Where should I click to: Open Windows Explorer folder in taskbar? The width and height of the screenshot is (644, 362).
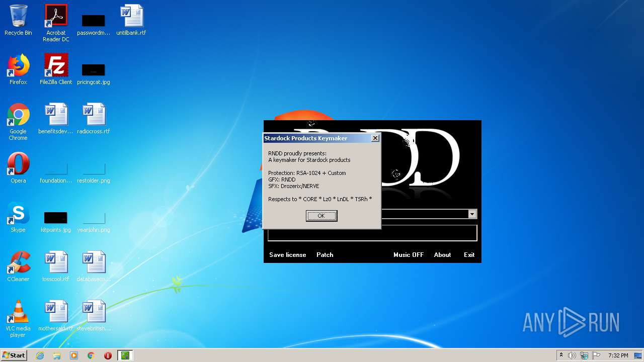[57, 355]
